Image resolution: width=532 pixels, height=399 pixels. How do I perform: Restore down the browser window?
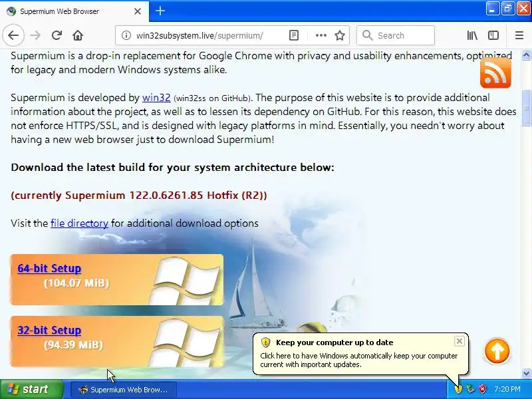coord(507,9)
